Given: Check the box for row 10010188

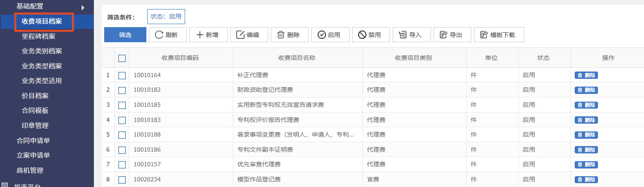Looking at the screenshot, I should 122,134.
